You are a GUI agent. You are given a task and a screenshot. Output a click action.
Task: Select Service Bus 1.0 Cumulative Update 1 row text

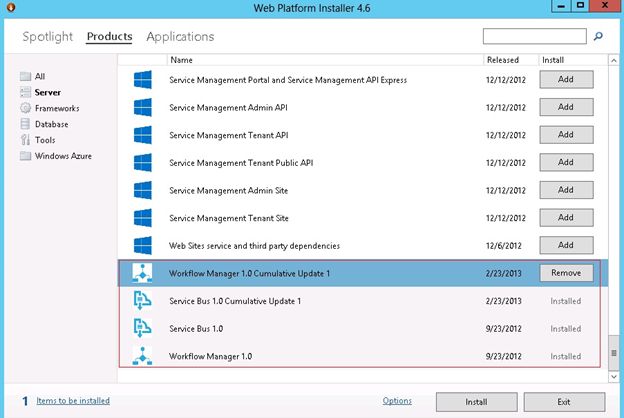(235, 301)
